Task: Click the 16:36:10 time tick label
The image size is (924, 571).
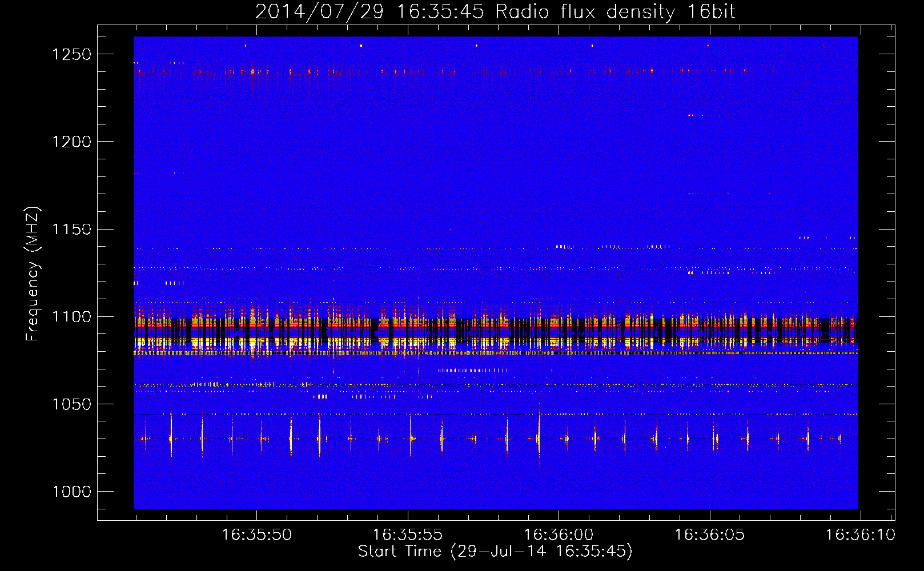Action: (861, 535)
